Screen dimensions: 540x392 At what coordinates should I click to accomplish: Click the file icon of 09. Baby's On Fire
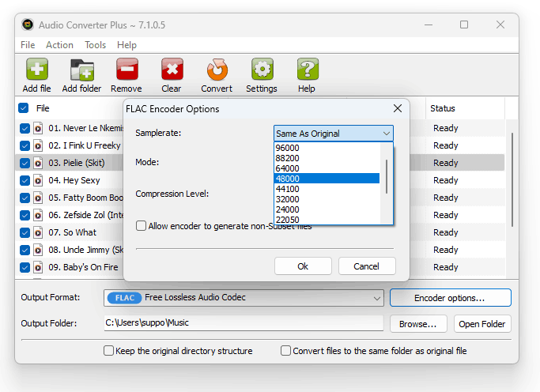pos(38,267)
